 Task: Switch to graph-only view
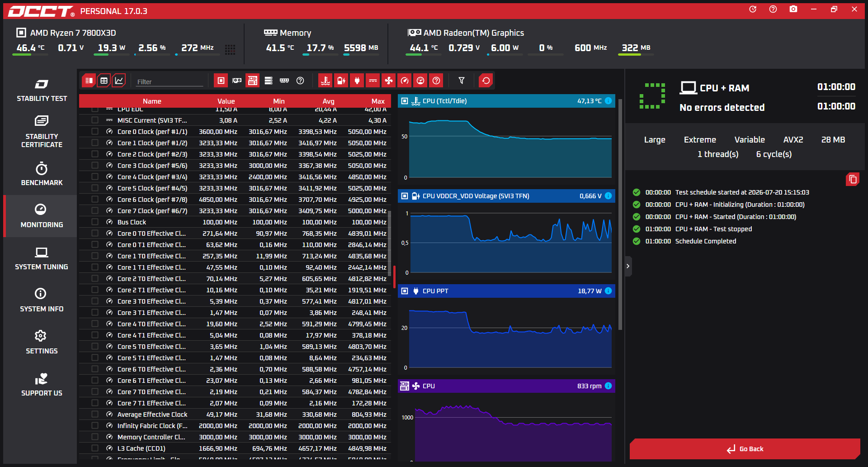(119, 81)
